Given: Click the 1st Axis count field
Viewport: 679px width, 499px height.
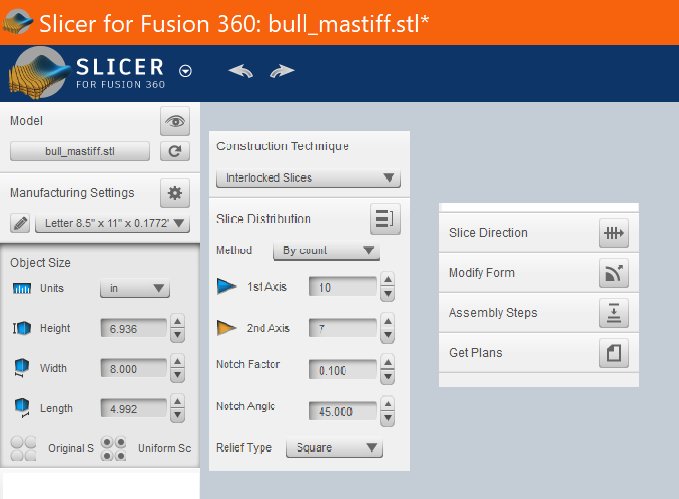Looking at the screenshot, I should [343, 287].
